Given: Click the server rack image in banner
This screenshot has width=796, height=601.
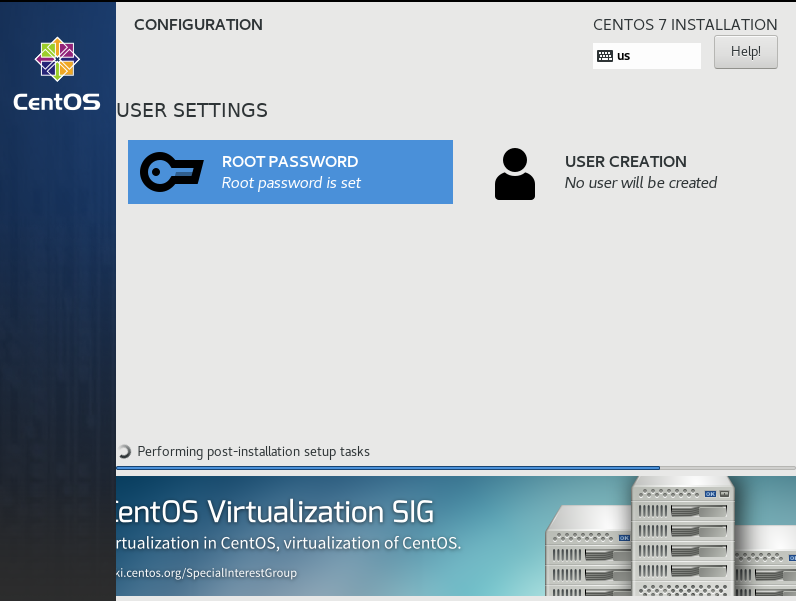Looking at the screenshot, I should coord(670,540).
